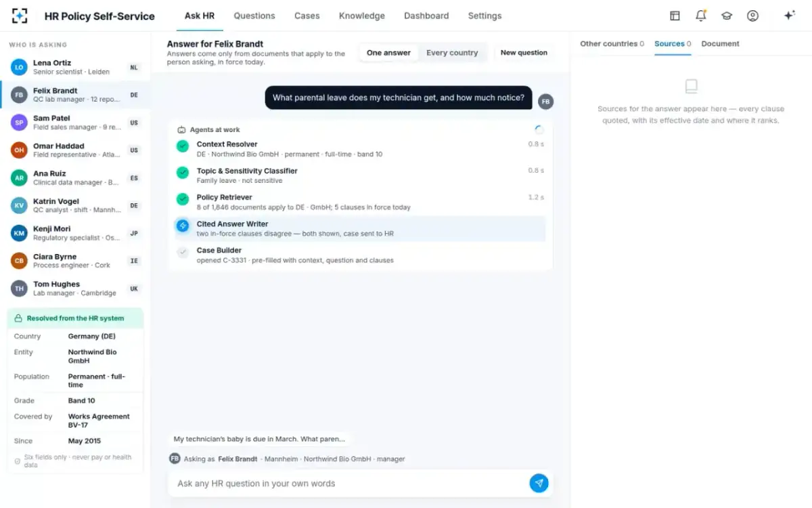Click the KV avatar for Katrin Vogel

(x=19, y=205)
